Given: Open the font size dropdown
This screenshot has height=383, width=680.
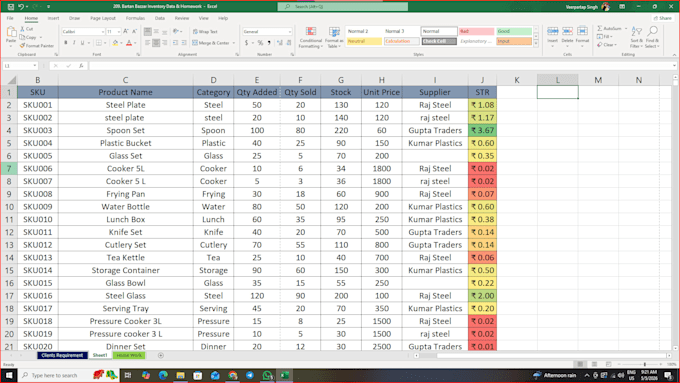Looking at the screenshot, I should click(118, 32).
